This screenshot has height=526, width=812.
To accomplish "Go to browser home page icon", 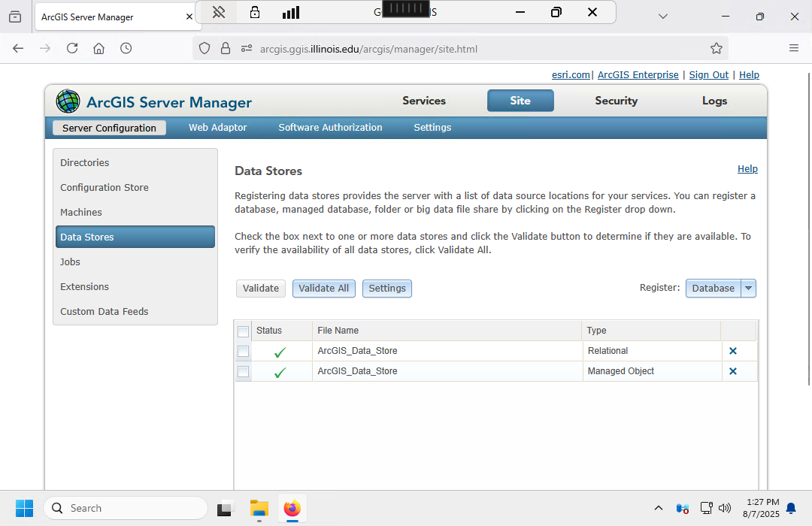I will (98, 48).
